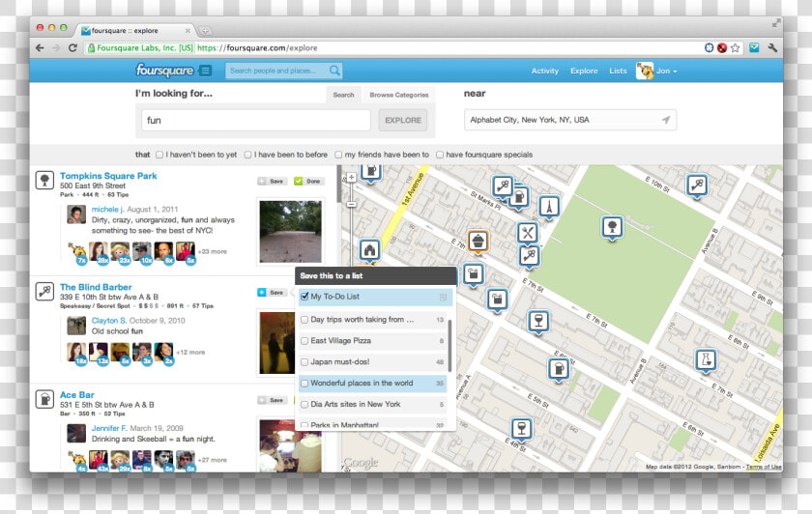Mark Tompkins Square Park as Done
Viewport: 812px width, 514px height.
click(x=308, y=182)
